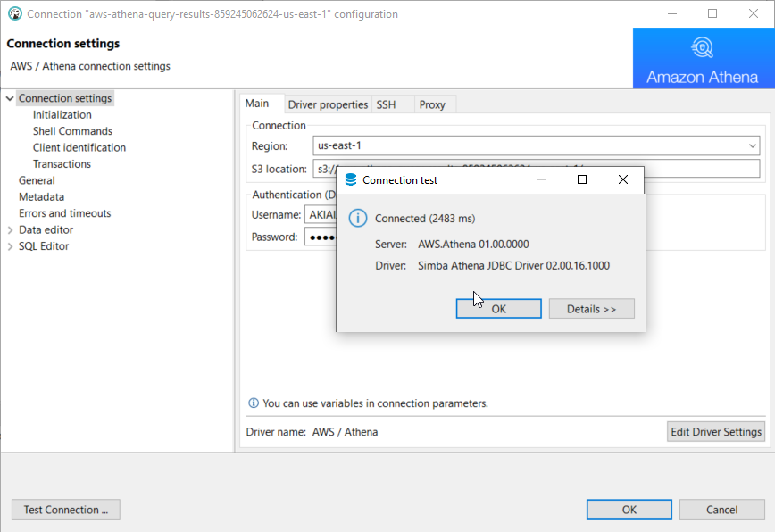
Task: Select Metadata in the tree
Action: [41, 196]
